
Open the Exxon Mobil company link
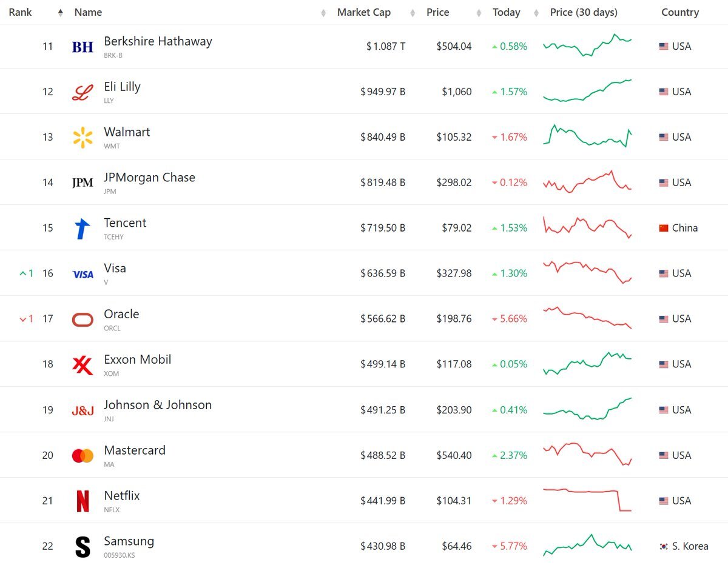pyautogui.click(x=138, y=359)
